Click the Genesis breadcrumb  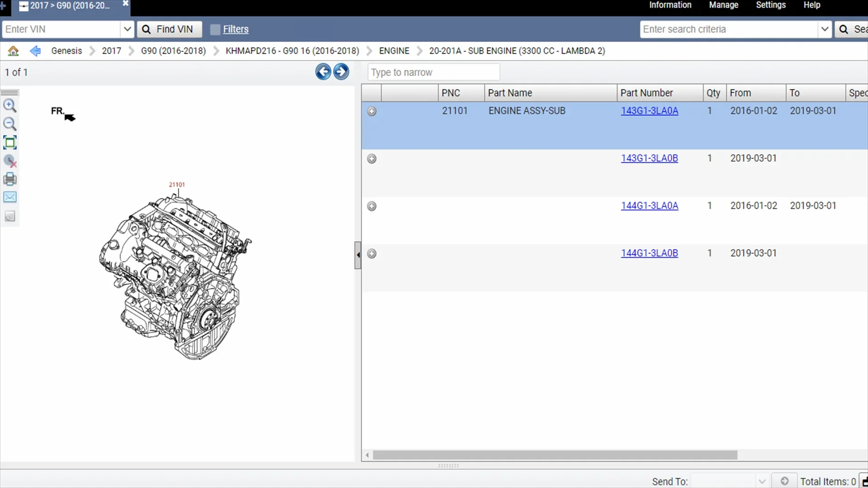pos(66,51)
